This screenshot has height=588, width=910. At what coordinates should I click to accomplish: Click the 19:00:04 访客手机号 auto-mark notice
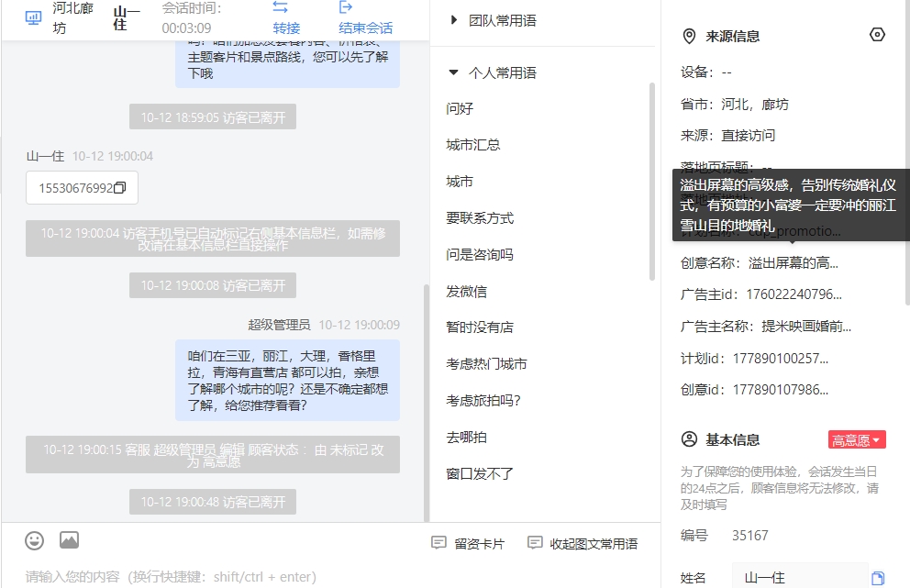coord(213,239)
